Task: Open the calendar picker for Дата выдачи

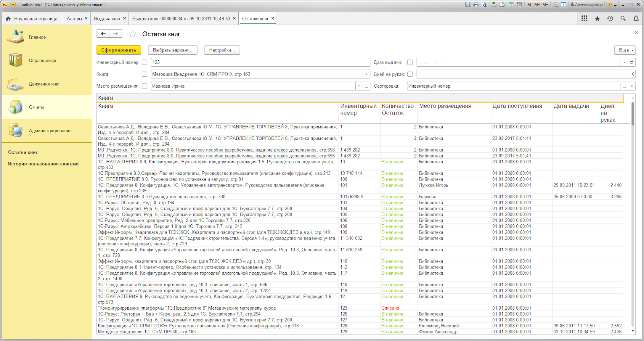Action: coord(632,62)
